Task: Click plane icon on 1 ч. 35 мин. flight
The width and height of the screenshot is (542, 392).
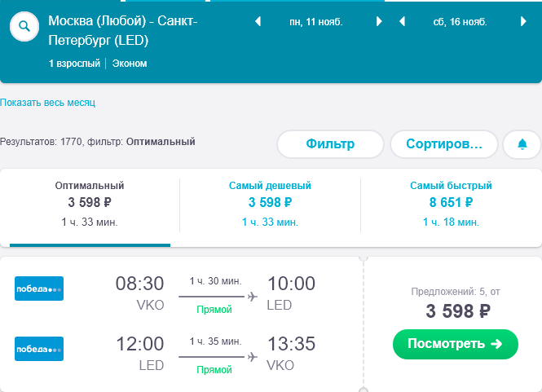Action: click(x=253, y=357)
